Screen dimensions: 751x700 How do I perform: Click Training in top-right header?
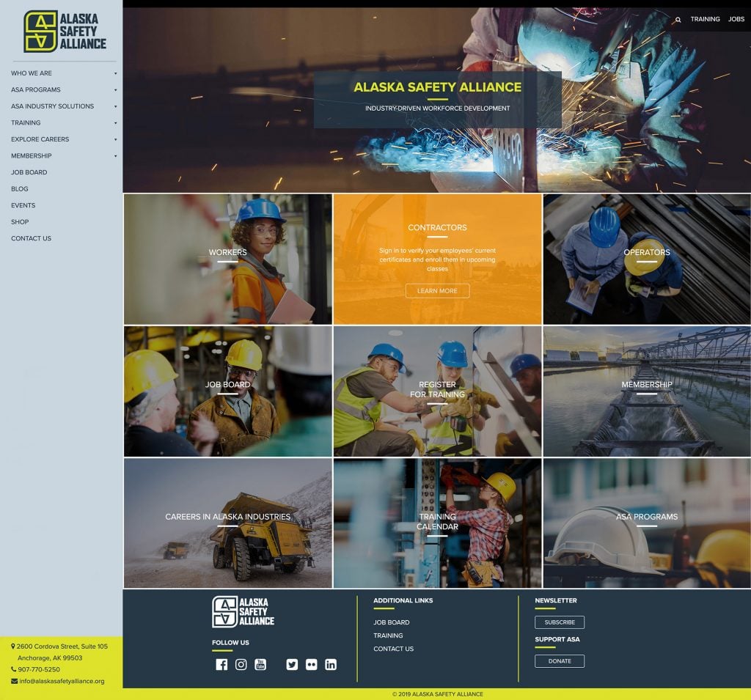(705, 19)
